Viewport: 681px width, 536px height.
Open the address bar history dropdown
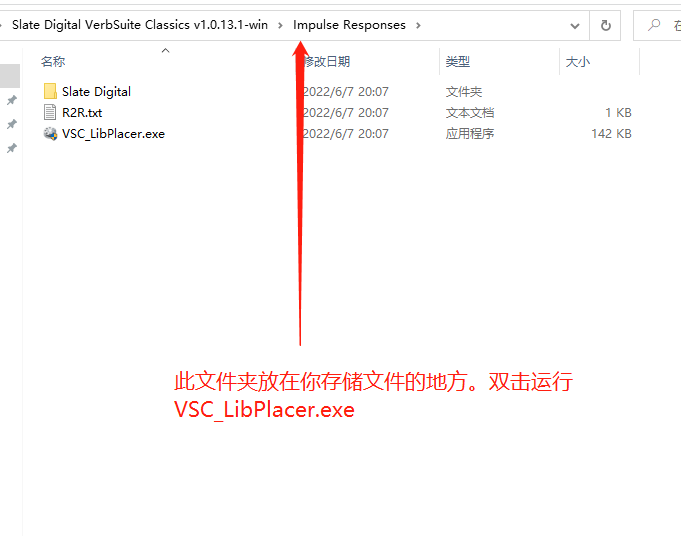pos(575,26)
